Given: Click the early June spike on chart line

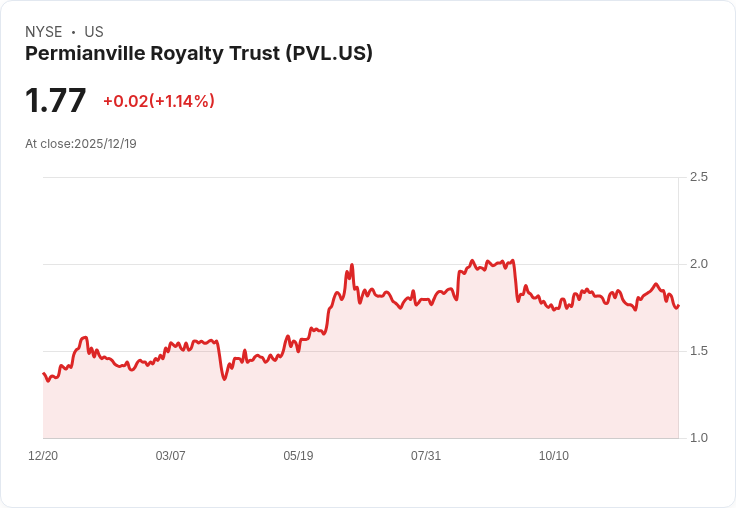Looking at the screenshot, I should click(351, 265).
